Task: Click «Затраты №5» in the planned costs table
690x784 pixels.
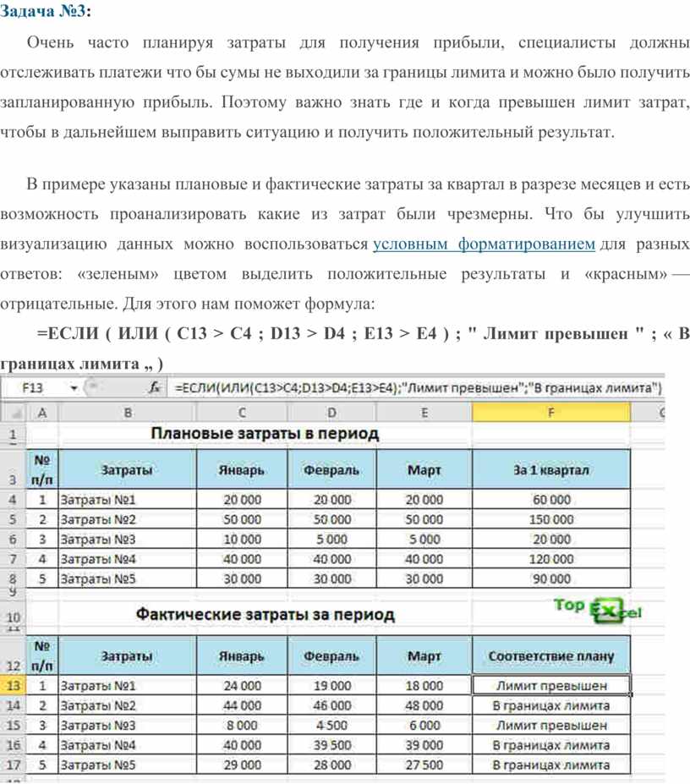Action: click(128, 579)
